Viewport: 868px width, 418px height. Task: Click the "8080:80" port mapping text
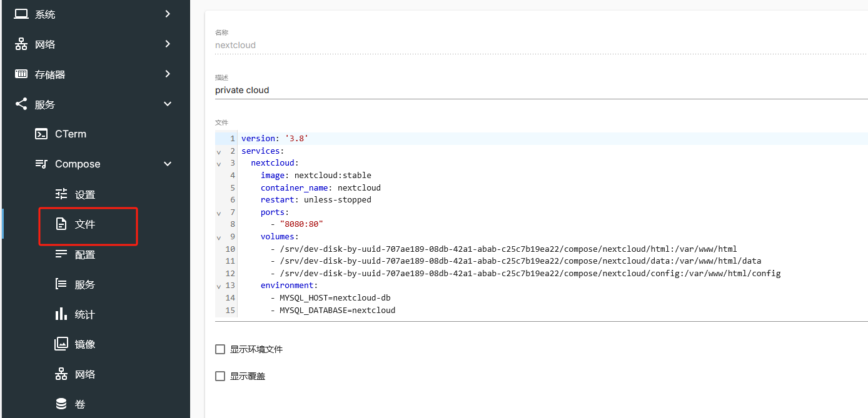[301, 224]
